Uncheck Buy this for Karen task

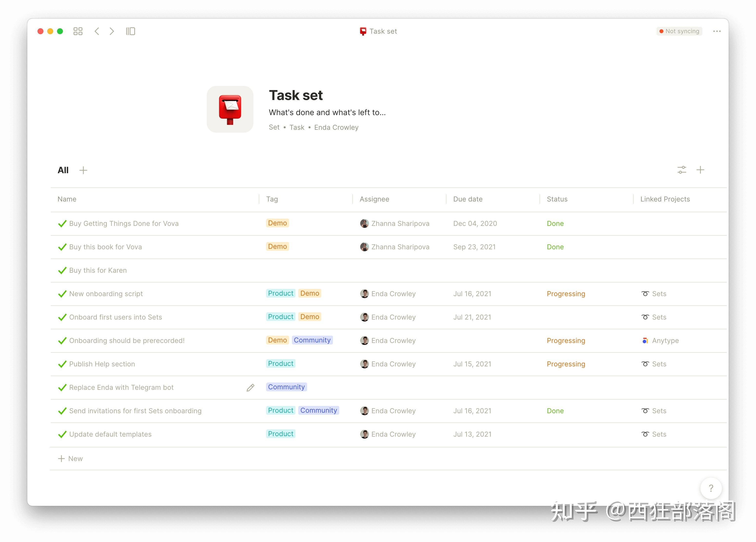[x=62, y=271]
